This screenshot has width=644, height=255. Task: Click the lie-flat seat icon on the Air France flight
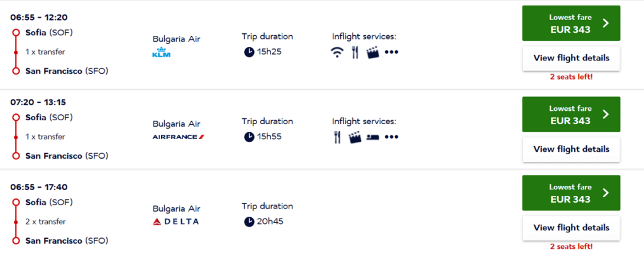[x=372, y=137]
